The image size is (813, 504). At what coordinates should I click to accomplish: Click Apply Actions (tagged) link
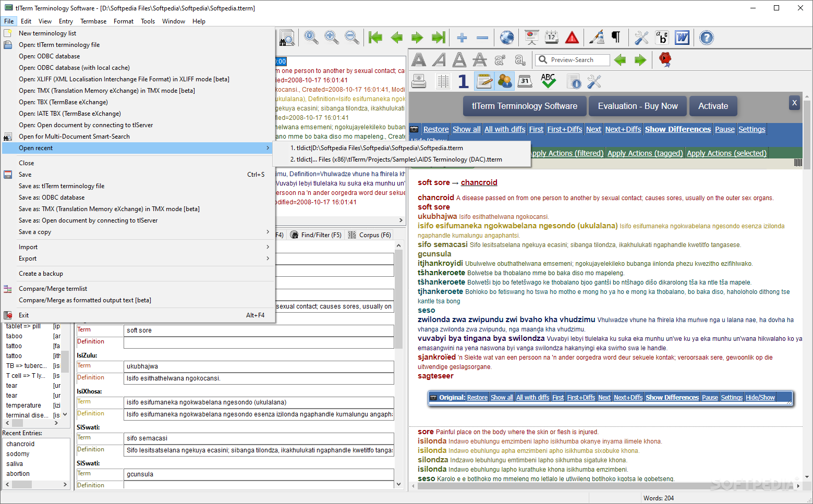point(645,153)
